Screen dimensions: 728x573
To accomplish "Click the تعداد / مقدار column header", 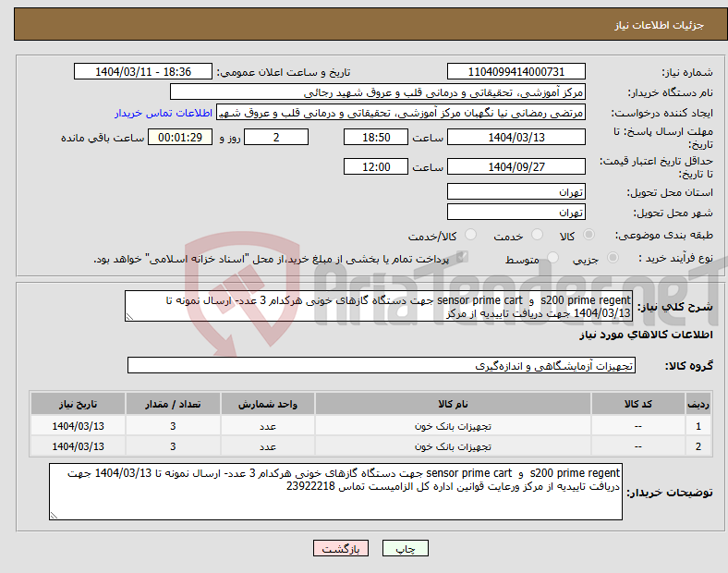I will (173, 404).
